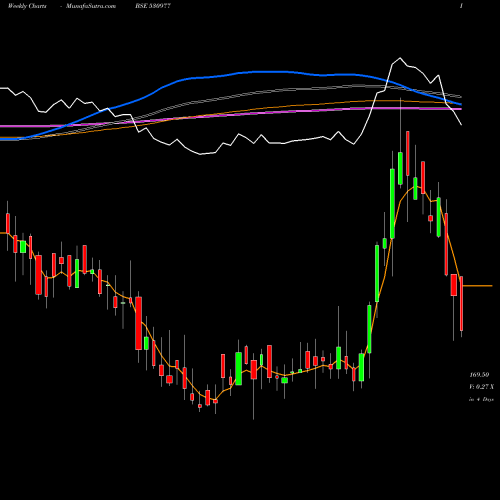Click the '169.59' price value

(x=479, y=375)
